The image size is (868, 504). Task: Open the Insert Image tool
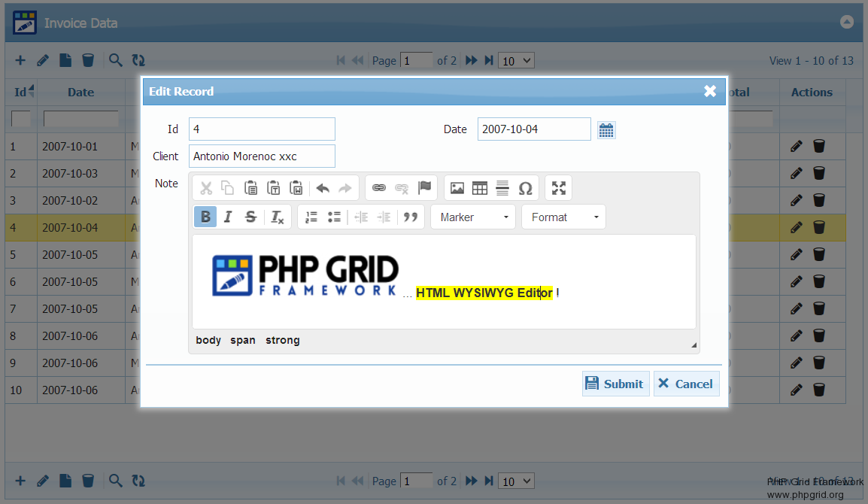coord(457,188)
